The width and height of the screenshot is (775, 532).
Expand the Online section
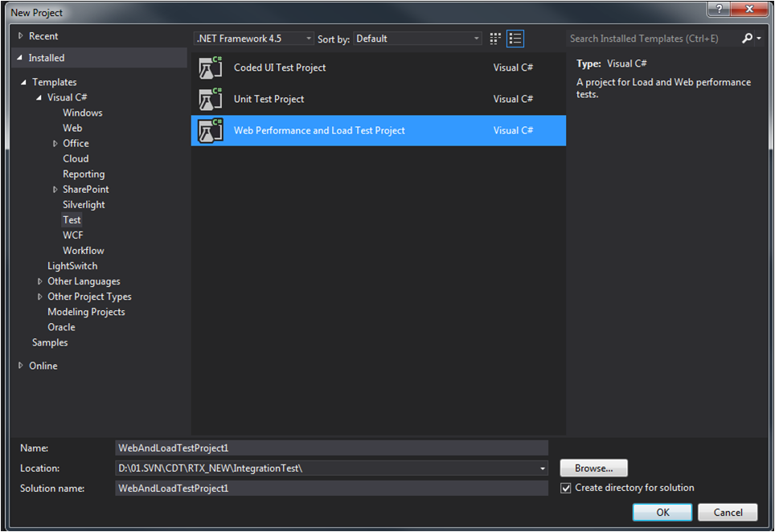[x=21, y=366]
